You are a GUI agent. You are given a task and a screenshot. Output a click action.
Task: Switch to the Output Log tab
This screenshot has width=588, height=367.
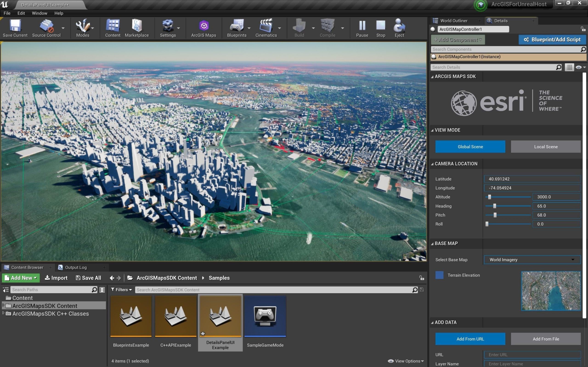(x=76, y=267)
